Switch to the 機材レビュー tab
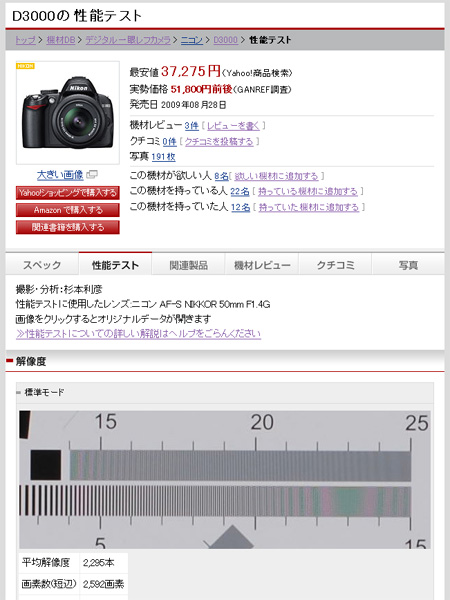This screenshot has height=600, width=450. (262, 265)
